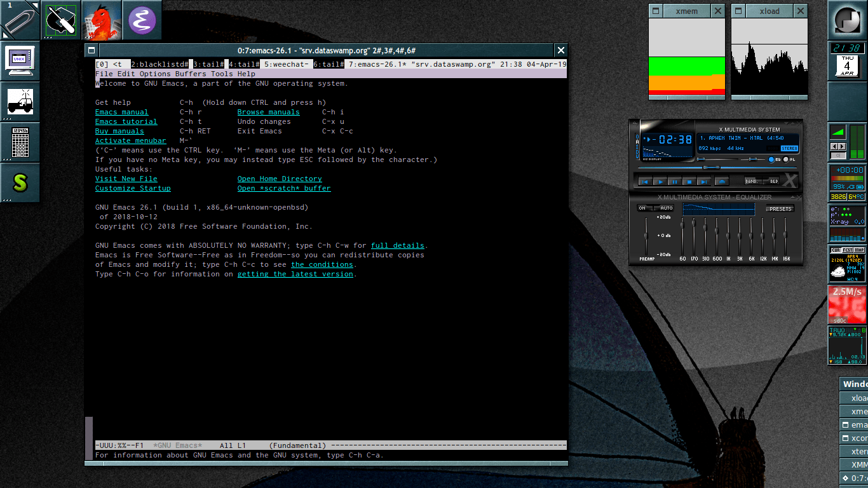Toggle XMMS random shuffle RAND button
The width and height of the screenshot is (868, 488).
point(754,181)
